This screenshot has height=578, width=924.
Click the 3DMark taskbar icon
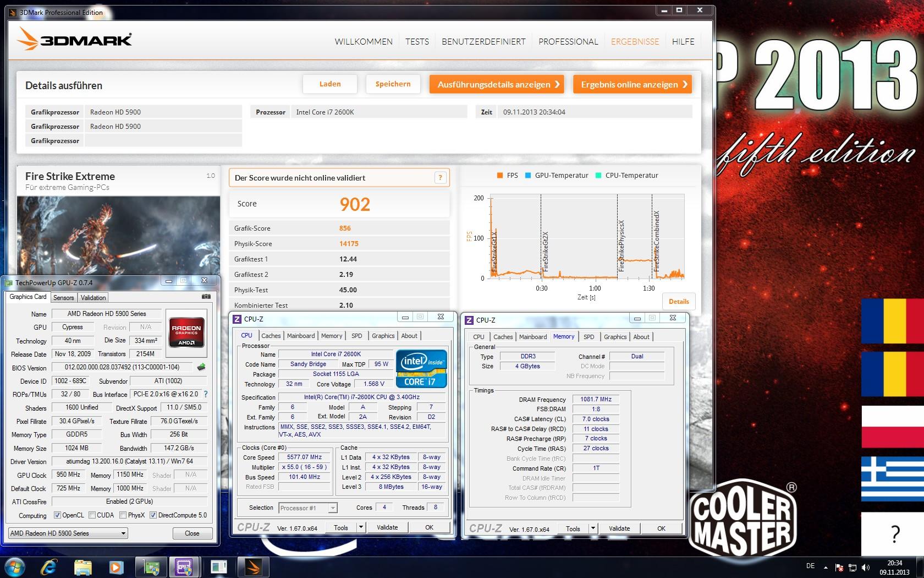click(254, 567)
